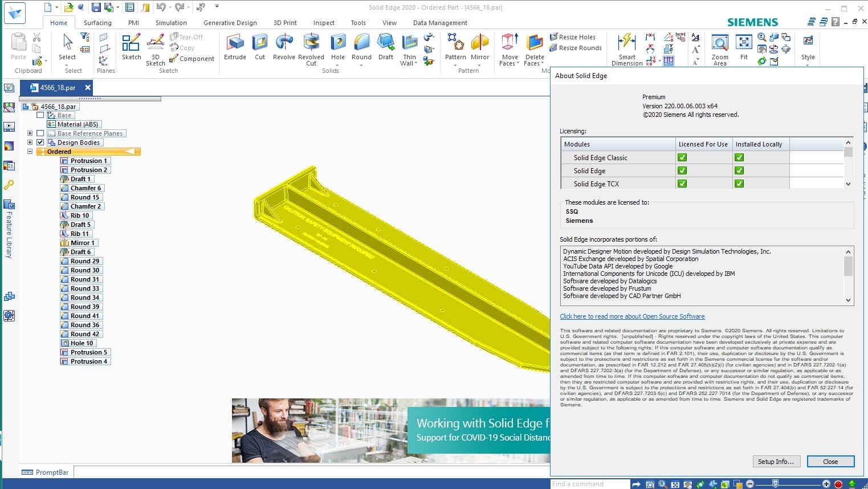Activate Smart Dimension tool
Viewport: 868px width, 489px height.
(627, 49)
